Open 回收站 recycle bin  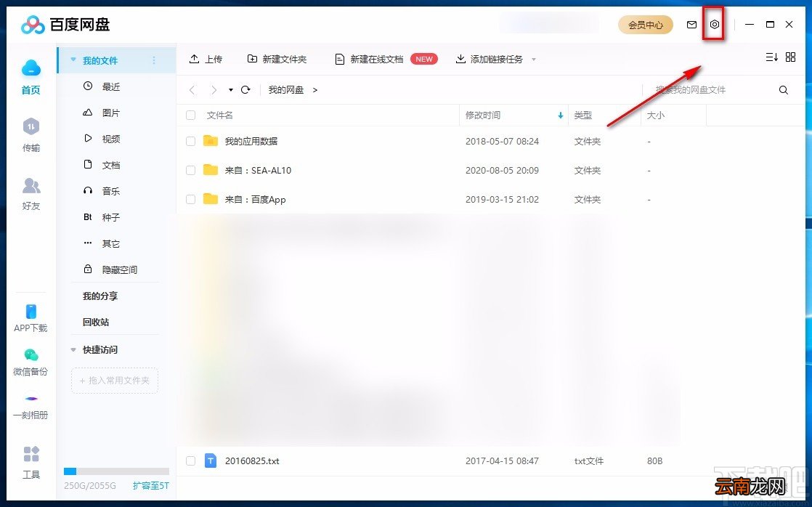click(x=96, y=322)
